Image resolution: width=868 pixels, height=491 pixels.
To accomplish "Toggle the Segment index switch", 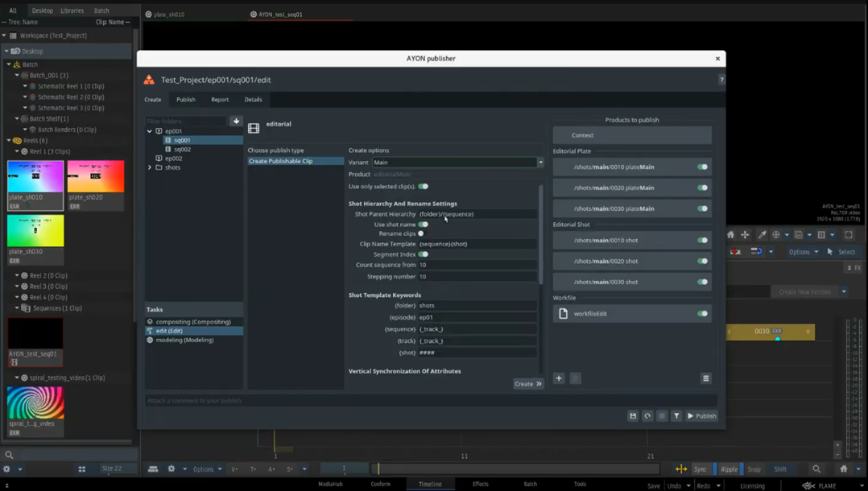I will coord(424,254).
